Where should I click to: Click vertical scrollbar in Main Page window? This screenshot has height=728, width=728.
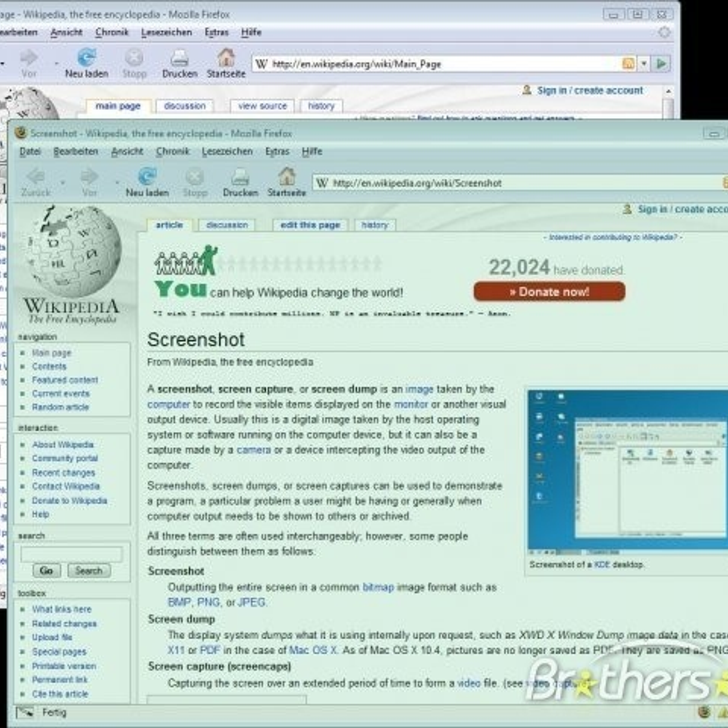coord(668,102)
